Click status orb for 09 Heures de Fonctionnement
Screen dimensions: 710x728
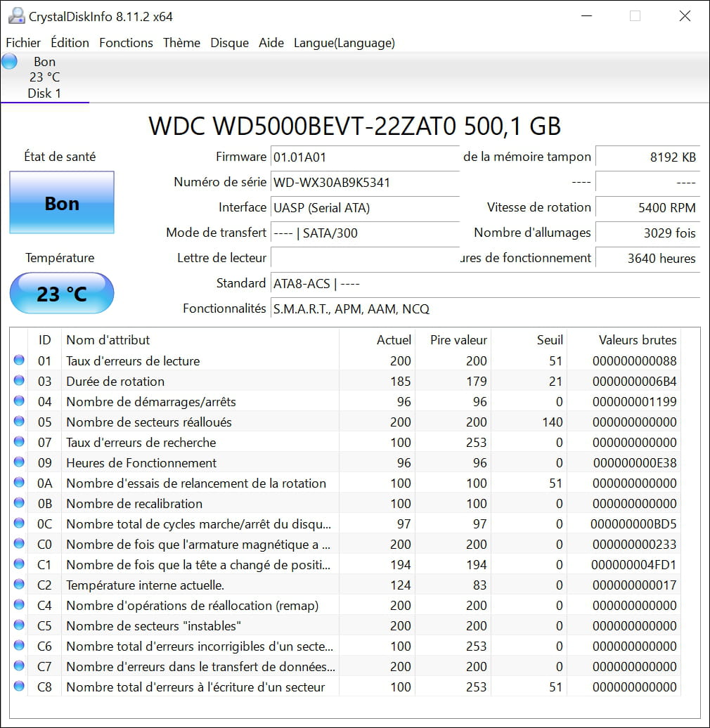19,462
